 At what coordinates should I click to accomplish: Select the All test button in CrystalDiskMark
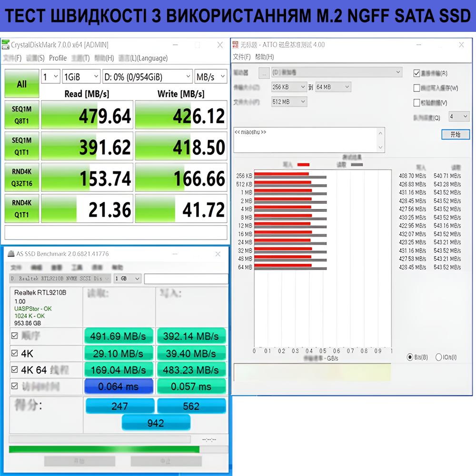(21, 84)
